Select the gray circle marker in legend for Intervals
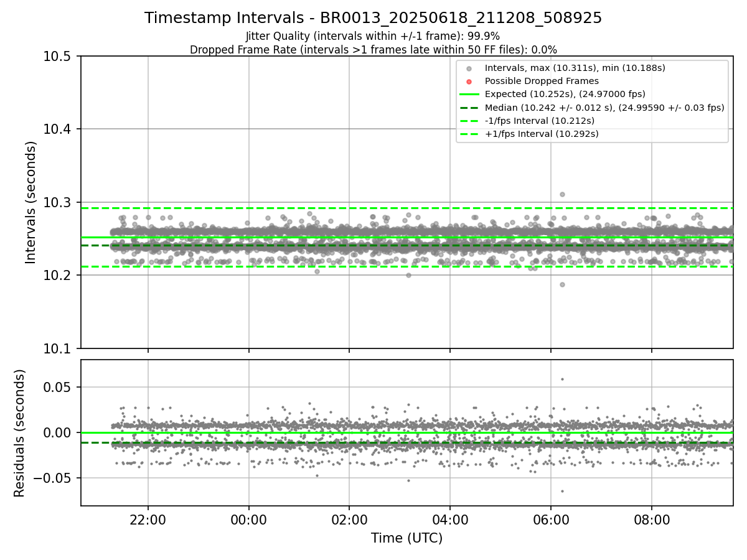 tap(469, 68)
